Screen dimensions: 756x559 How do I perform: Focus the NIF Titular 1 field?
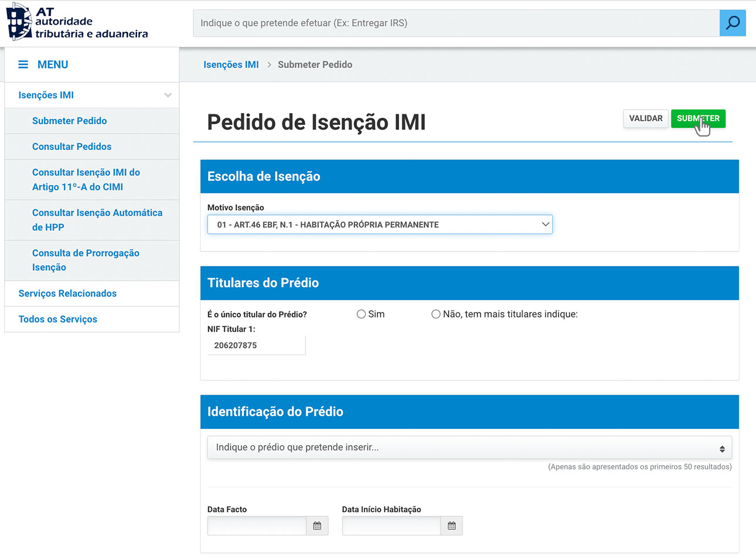(x=256, y=345)
